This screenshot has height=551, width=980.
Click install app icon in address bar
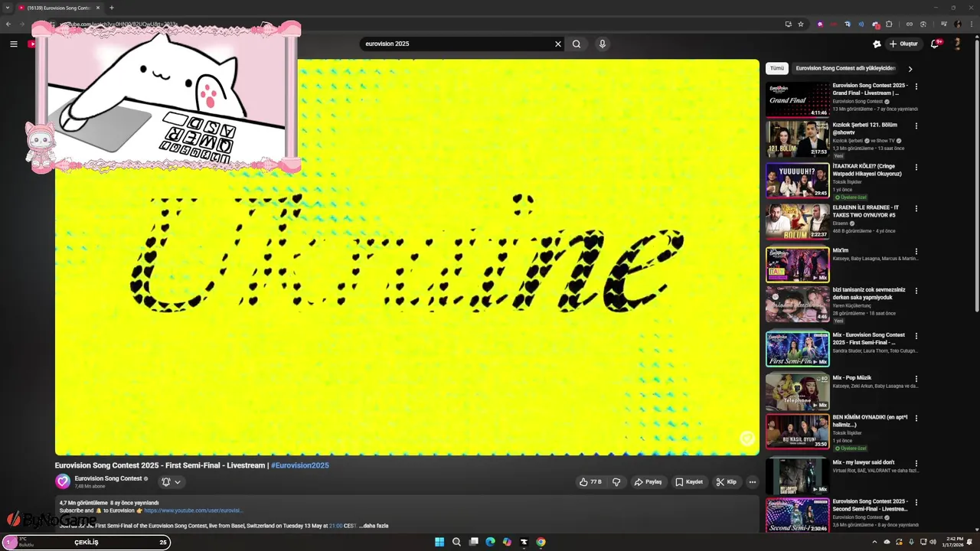[789, 24]
